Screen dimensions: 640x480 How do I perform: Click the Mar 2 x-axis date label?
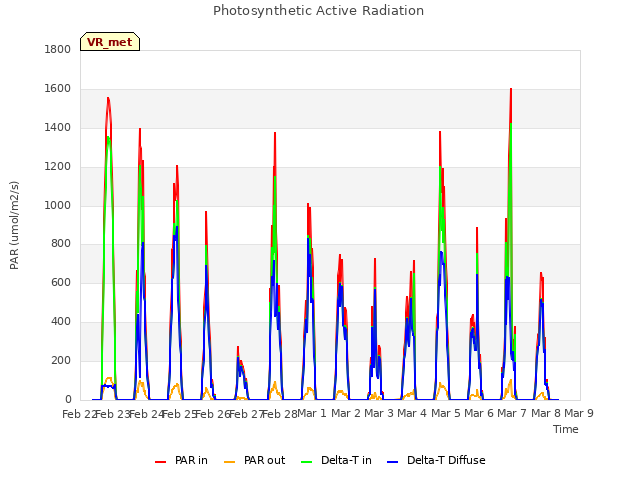click(x=346, y=413)
